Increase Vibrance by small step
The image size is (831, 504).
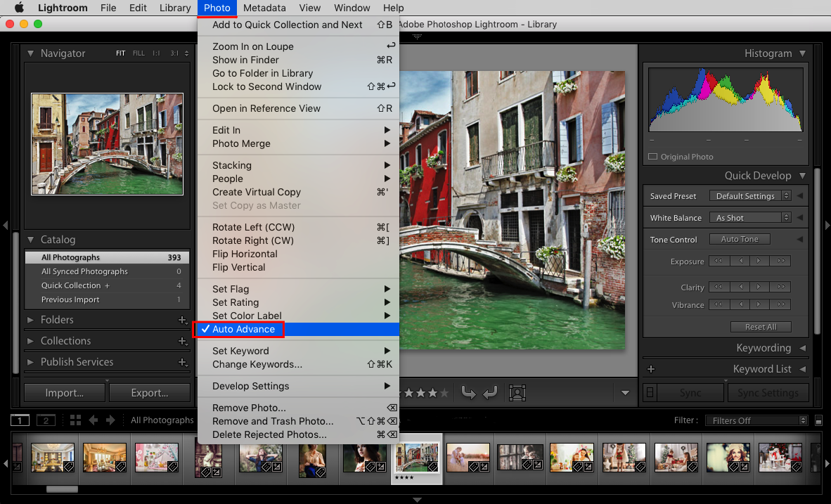point(759,305)
